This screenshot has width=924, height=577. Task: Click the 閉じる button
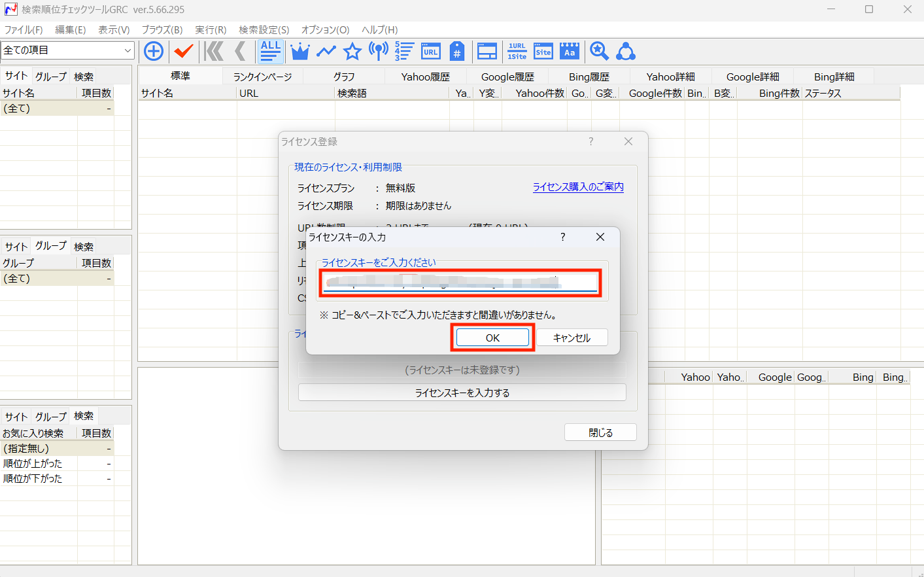pyautogui.click(x=600, y=432)
